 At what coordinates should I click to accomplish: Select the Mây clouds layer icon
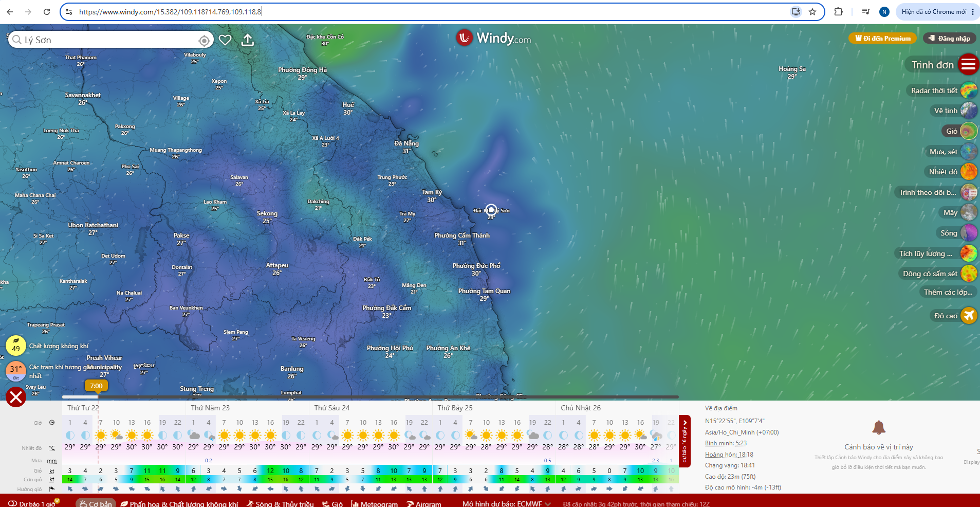pos(969,212)
